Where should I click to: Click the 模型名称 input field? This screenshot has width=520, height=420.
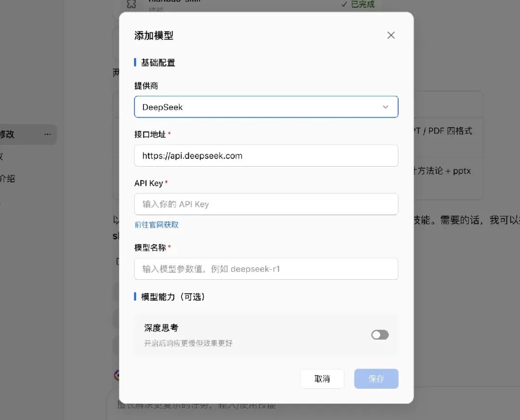[266, 269]
